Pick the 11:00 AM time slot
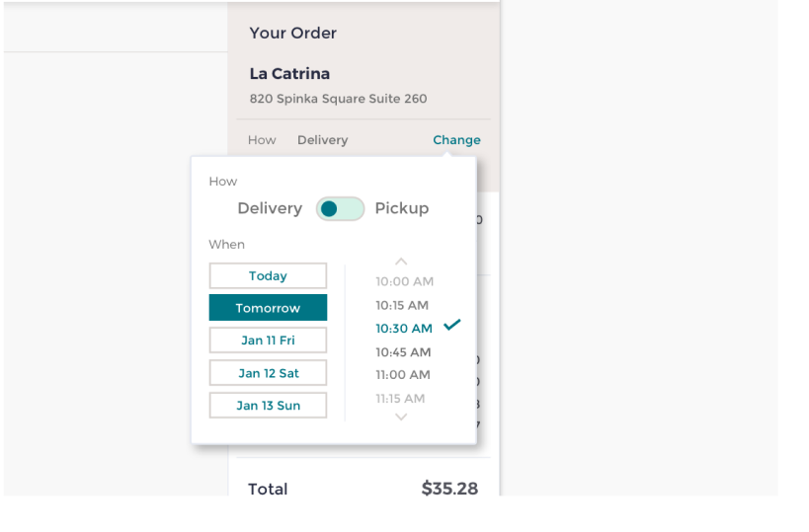The width and height of the screenshot is (809, 532). pyautogui.click(x=403, y=375)
